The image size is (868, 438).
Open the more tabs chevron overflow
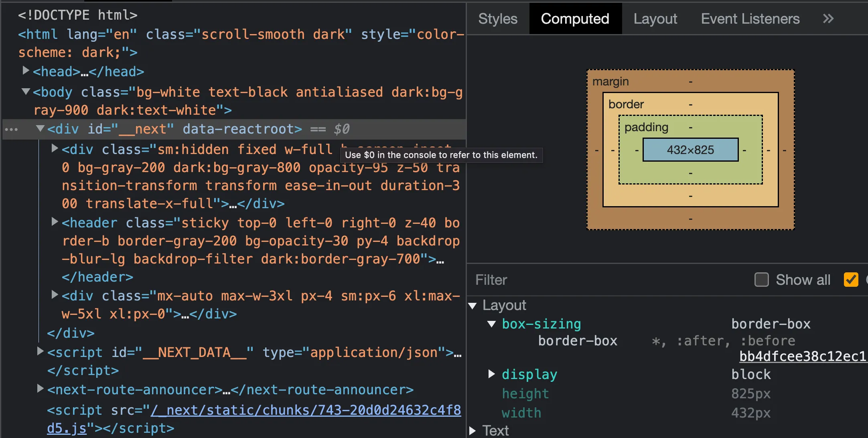828,18
